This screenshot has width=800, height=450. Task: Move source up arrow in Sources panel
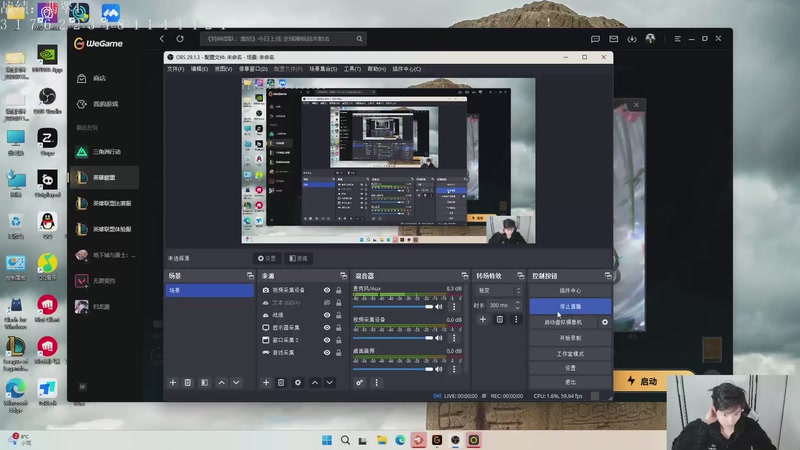315,383
